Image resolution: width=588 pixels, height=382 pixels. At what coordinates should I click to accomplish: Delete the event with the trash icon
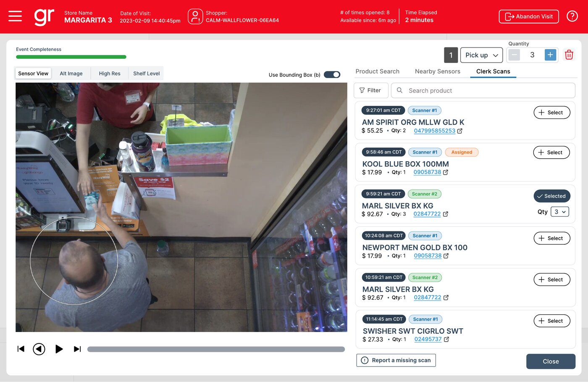[569, 55]
